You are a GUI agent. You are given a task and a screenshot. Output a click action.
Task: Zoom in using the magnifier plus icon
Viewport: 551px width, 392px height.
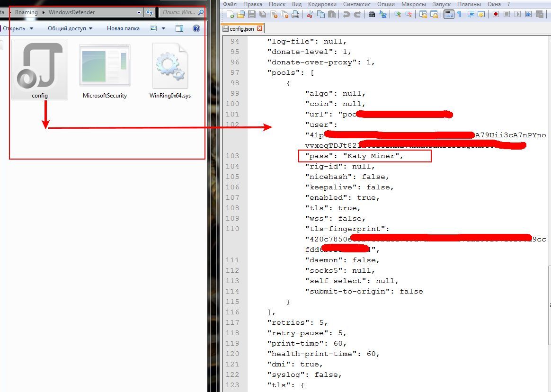(398, 14)
